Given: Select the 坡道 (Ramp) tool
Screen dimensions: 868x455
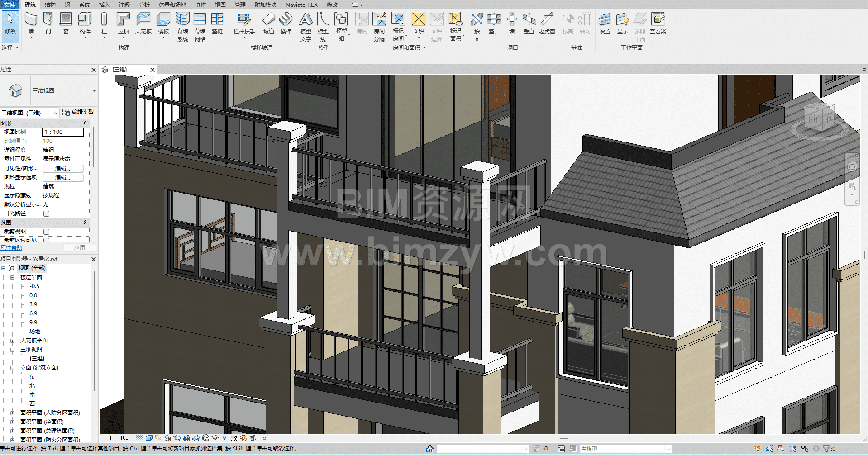Looking at the screenshot, I should (269, 24).
